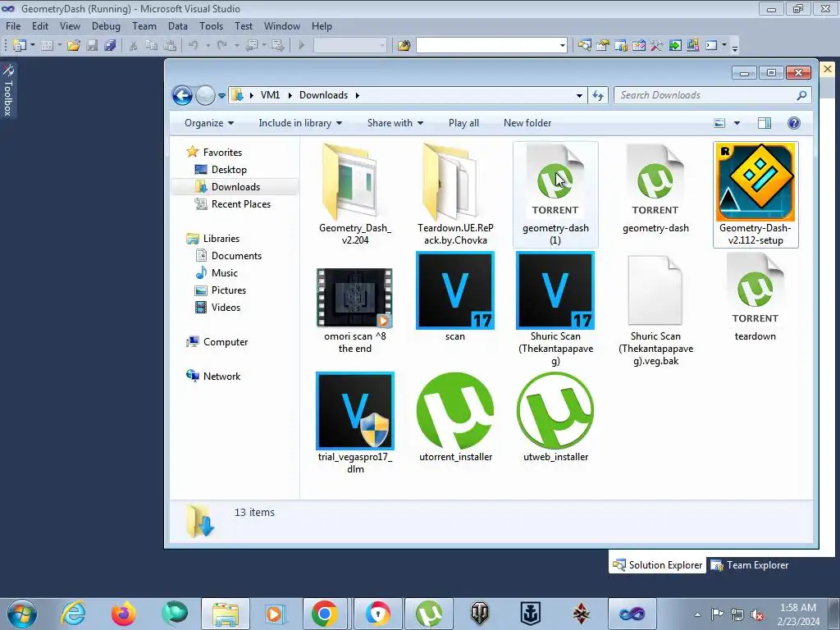Screen dimensions: 840x630
Task: Select the Vegas project file named scan
Action: (x=455, y=298)
